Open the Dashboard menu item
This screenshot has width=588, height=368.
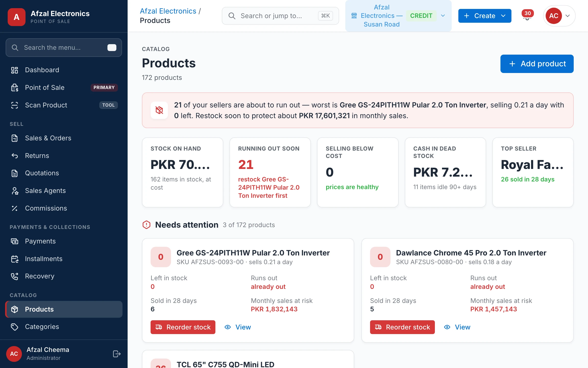[64, 70]
